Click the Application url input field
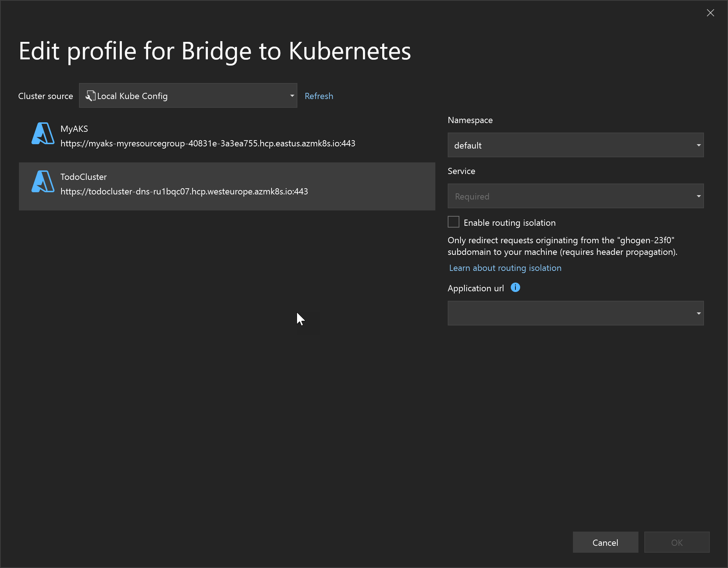Screen dimensions: 728x568 pyautogui.click(x=575, y=313)
